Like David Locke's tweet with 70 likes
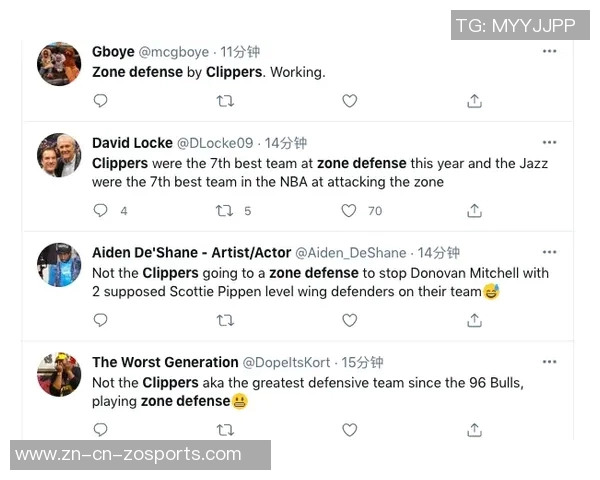This screenshot has width=600, height=480. click(349, 211)
